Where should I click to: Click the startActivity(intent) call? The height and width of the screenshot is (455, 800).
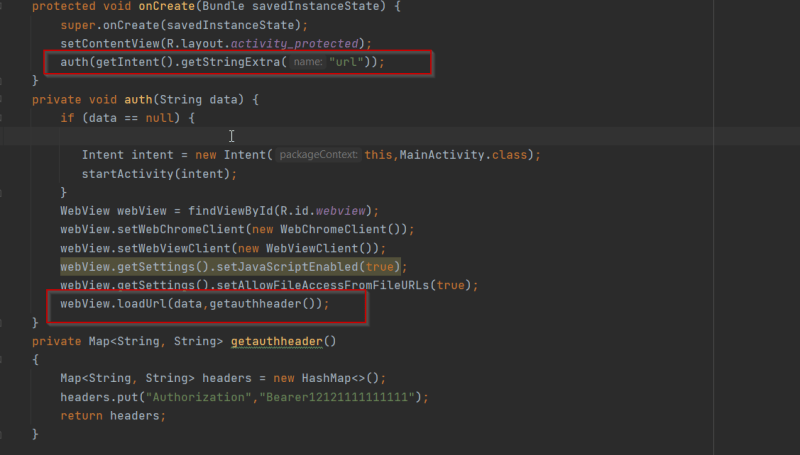(x=156, y=173)
